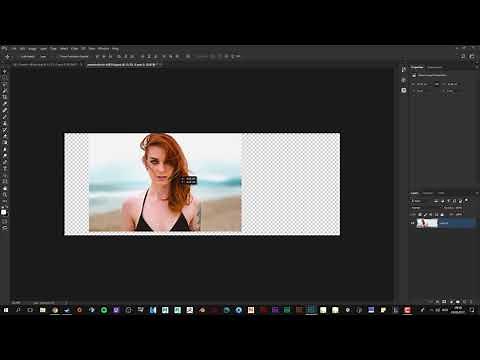Viewport: 480px width, 360px height.
Task: Switch to the Adjustments panel tab
Action: [435, 67]
